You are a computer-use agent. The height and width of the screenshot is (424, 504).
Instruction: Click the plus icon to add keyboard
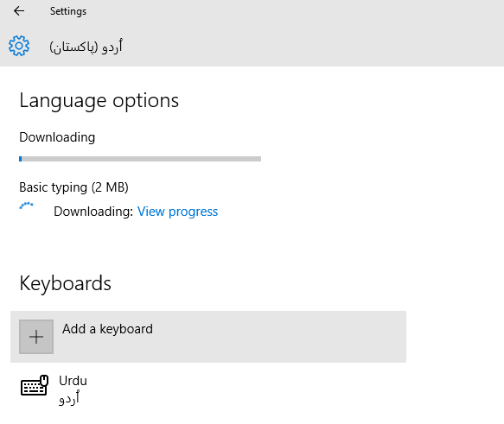pyautogui.click(x=36, y=337)
